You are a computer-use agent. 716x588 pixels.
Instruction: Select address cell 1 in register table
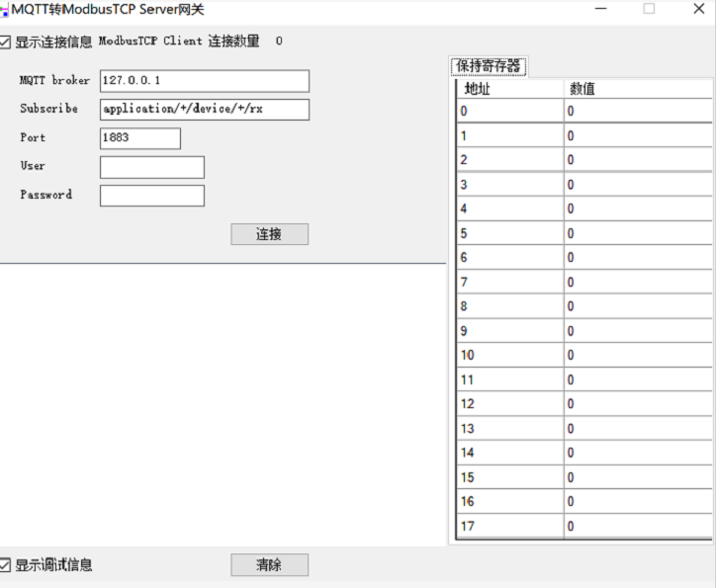pos(510,135)
